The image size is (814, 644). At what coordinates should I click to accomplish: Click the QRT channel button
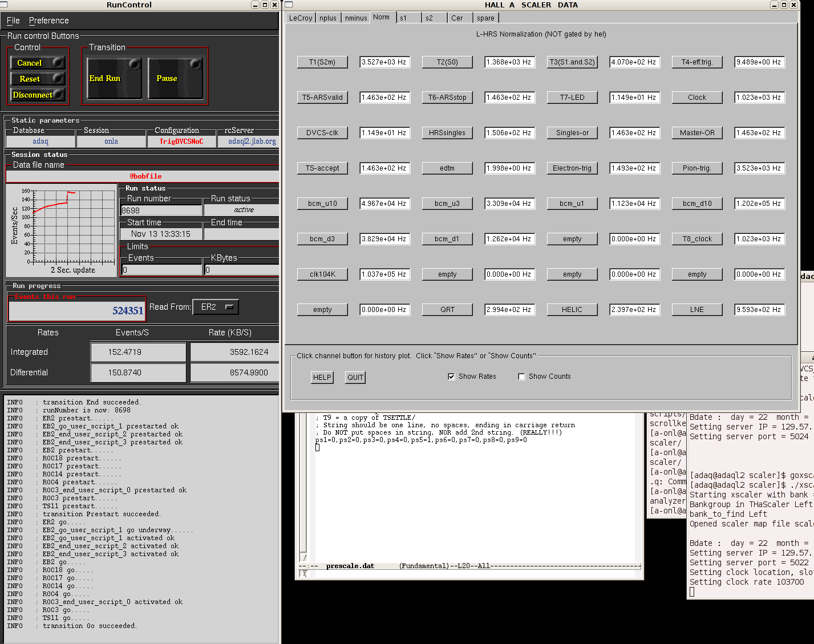click(447, 310)
